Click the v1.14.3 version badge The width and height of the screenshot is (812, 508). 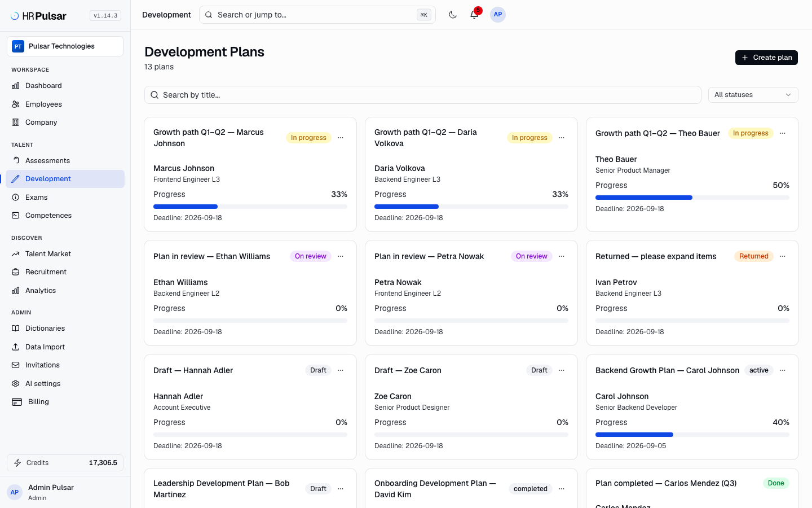(x=105, y=16)
